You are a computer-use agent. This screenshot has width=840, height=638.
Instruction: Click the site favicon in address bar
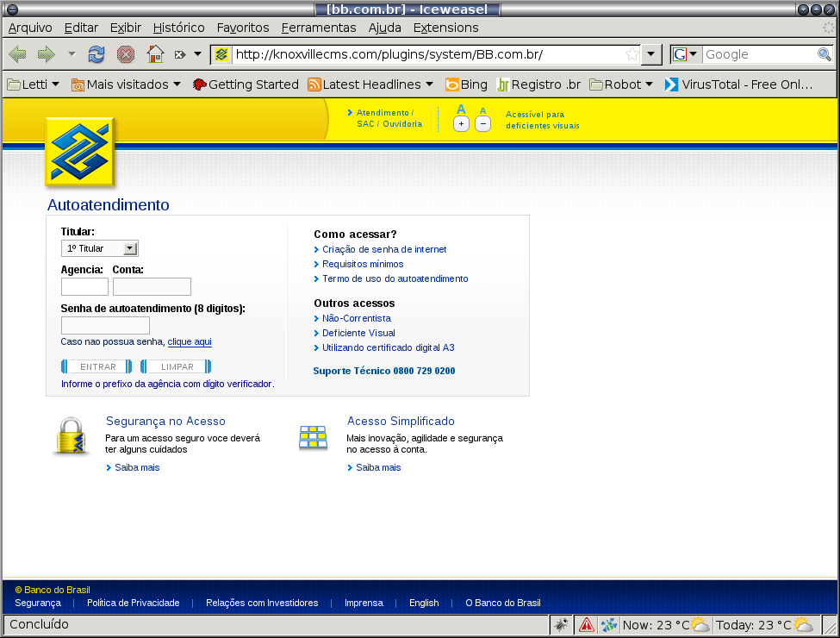[x=221, y=54]
